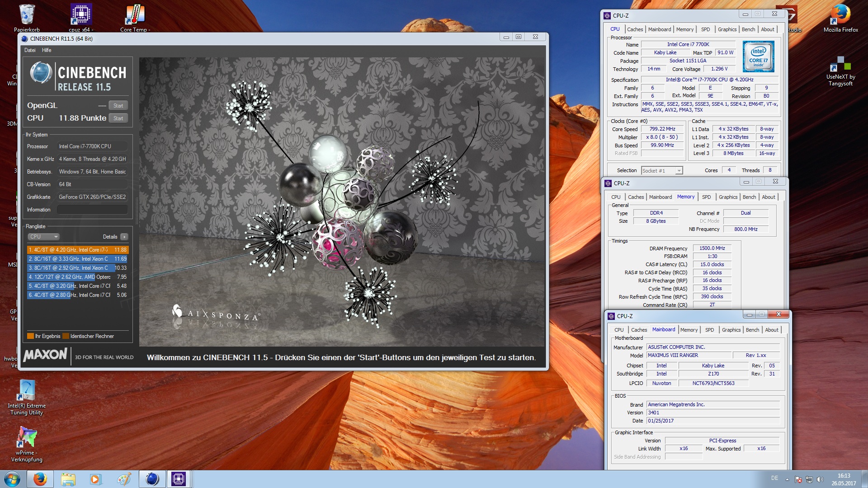
Task: Open Mainboard tab in top CPU-Z window
Action: click(x=659, y=29)
